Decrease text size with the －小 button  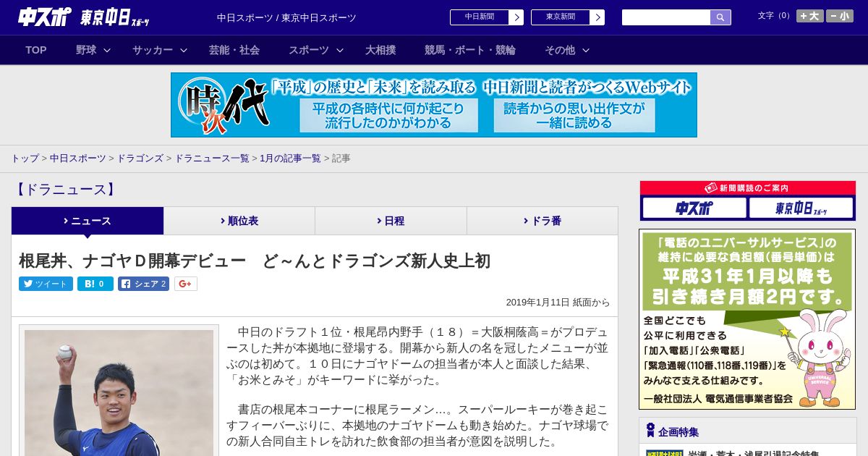pyautogui.click(x=840, y=16)
